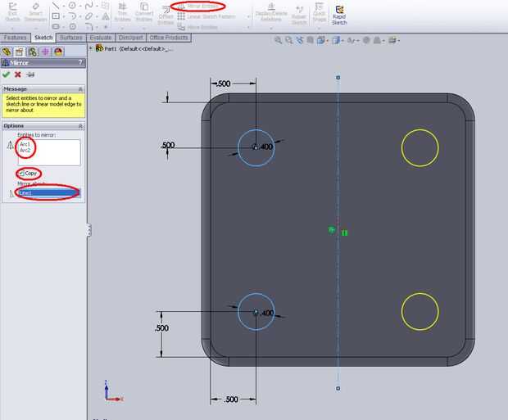This screenshot has width=508, height=420.
Task: Open the PropertyManager panel tab
Action: coord(20,52)
